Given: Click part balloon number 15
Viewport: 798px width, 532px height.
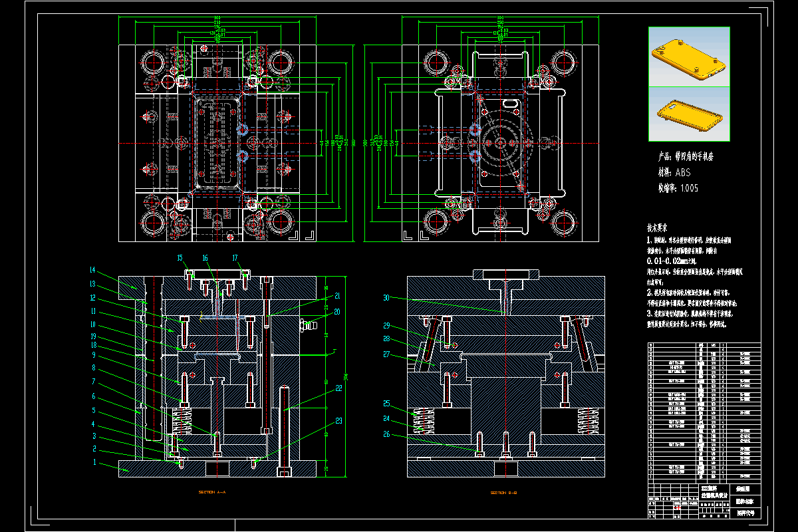Looking at the screenshot, I should point(180,257).
